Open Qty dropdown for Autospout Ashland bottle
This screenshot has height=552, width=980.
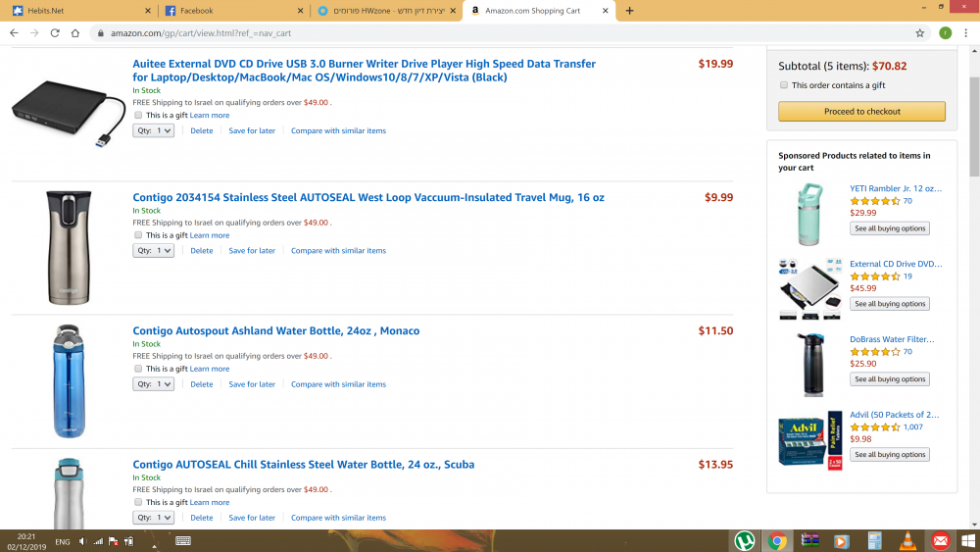[x=153, y=383]
